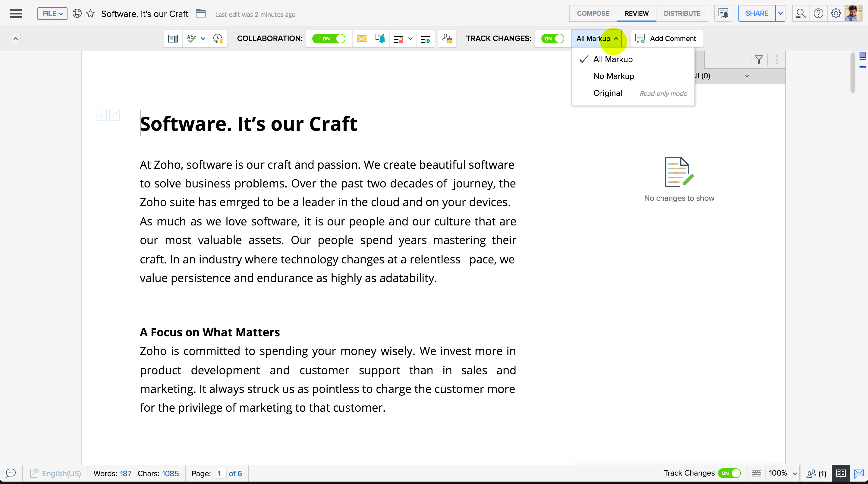The width and height of the screenshot is (868, 484).
Task: Select No Markup option
Action: 613,76
